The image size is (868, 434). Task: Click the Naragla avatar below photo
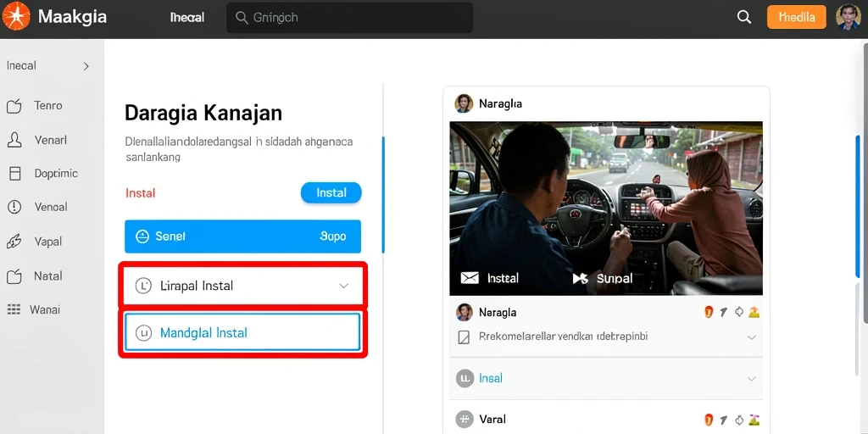[464, 312]
